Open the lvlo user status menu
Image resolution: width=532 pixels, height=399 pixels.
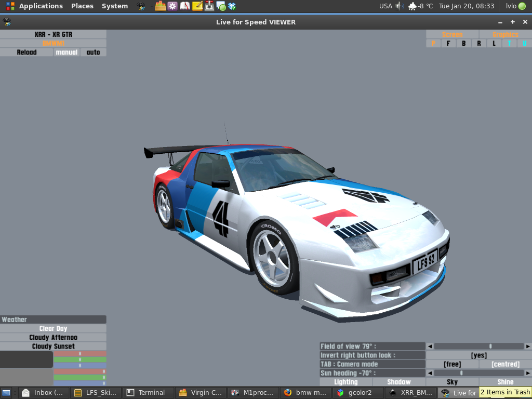point(516,6)
